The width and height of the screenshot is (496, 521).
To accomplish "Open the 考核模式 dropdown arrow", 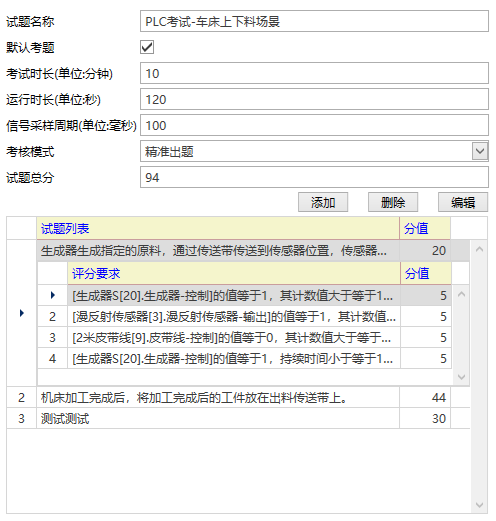I will (x=480, y=151).
